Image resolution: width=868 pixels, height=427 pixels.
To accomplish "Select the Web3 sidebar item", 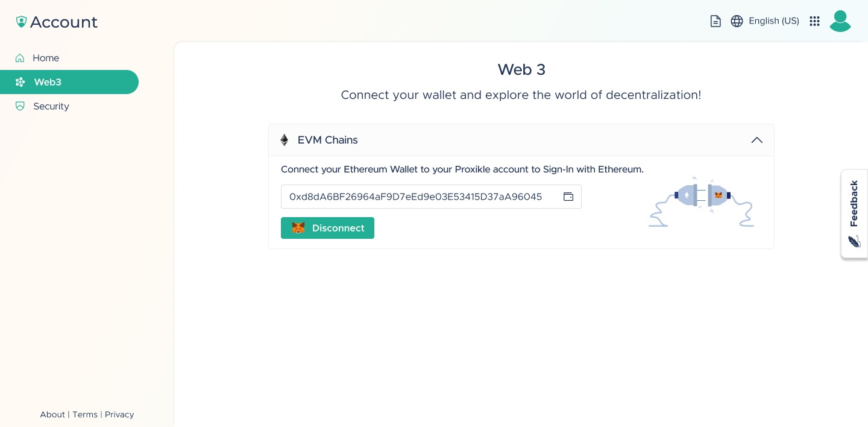I will tap(69, 82).
